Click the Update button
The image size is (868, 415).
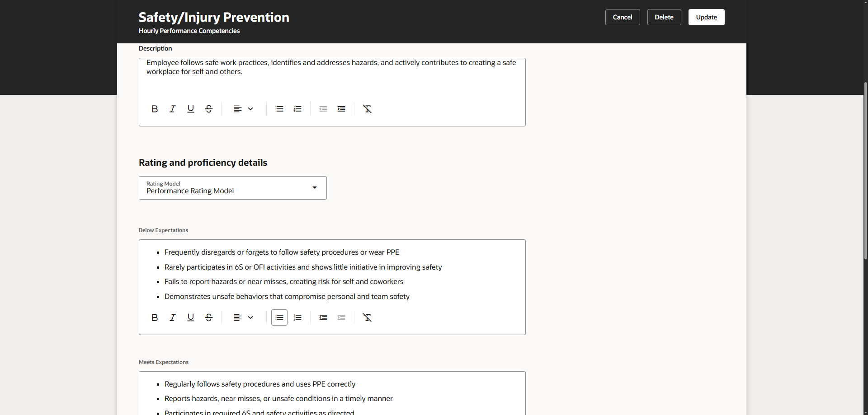(x=707, y=17)
